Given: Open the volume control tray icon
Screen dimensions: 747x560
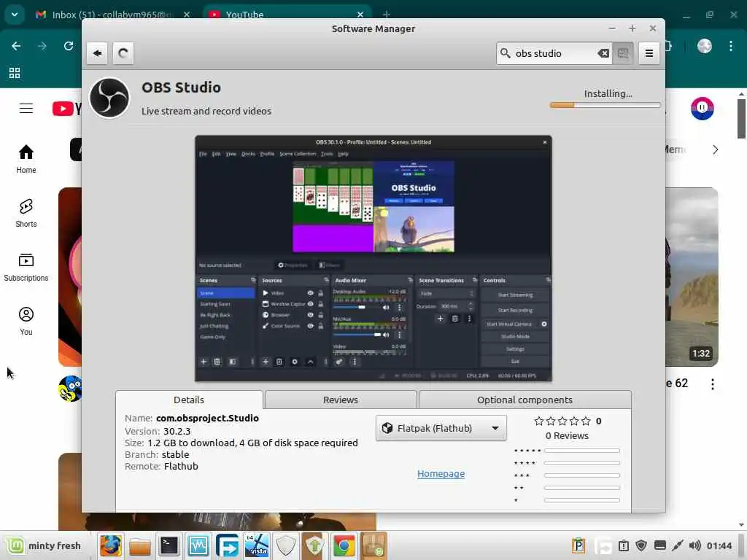Looking at the screenshot, I should point(694,545).
